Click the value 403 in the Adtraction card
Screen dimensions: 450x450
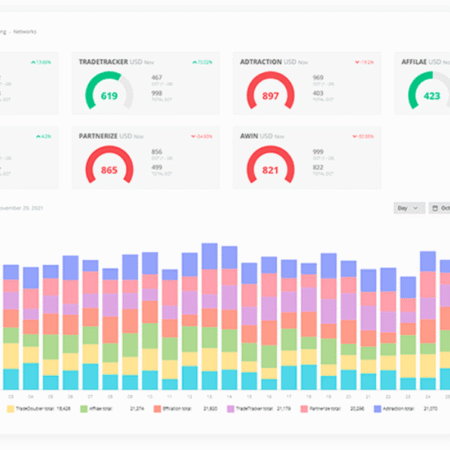318,93
